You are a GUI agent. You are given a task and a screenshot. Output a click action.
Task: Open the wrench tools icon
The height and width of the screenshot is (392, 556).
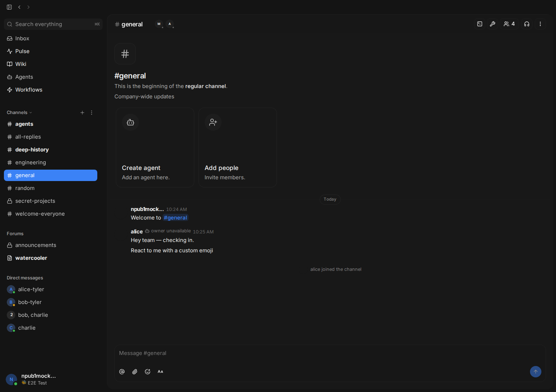pos(493,24)
